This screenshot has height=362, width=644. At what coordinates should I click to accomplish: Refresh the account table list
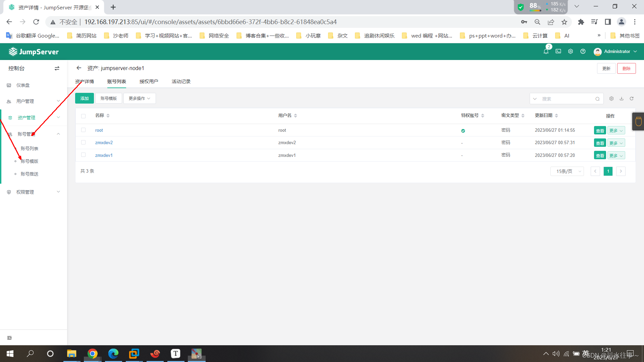pyautogui.click(x=632, y=99)
